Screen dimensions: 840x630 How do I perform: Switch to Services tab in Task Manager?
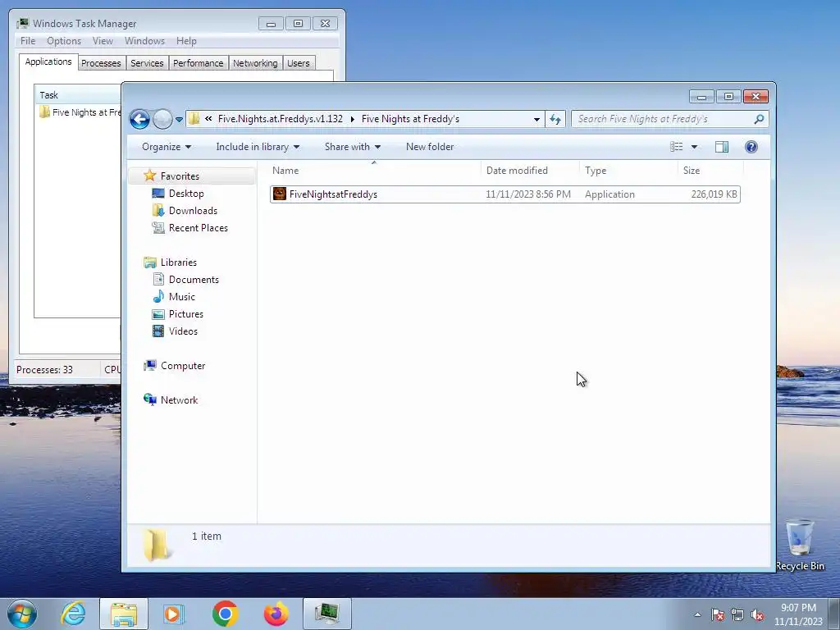(x=147, y=63)
